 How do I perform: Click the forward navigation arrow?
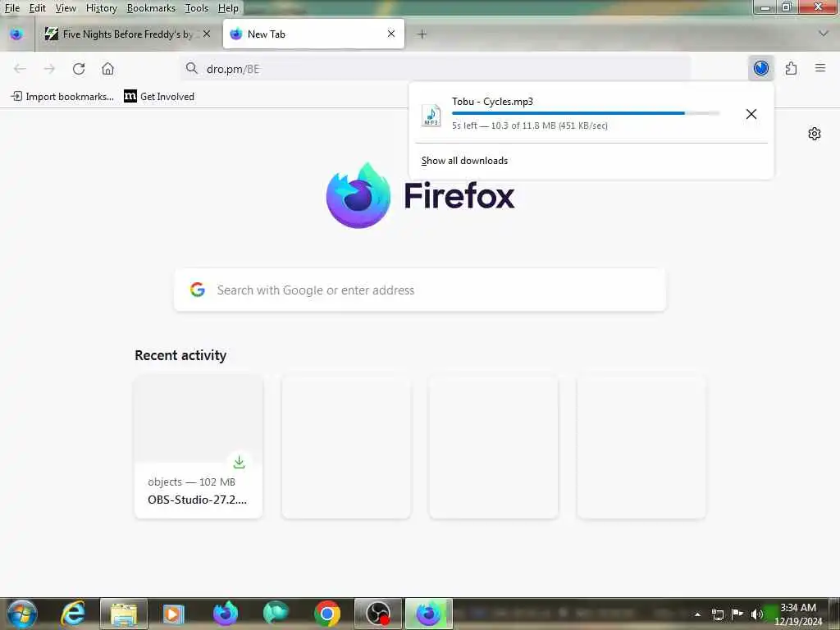click(49, 69)
